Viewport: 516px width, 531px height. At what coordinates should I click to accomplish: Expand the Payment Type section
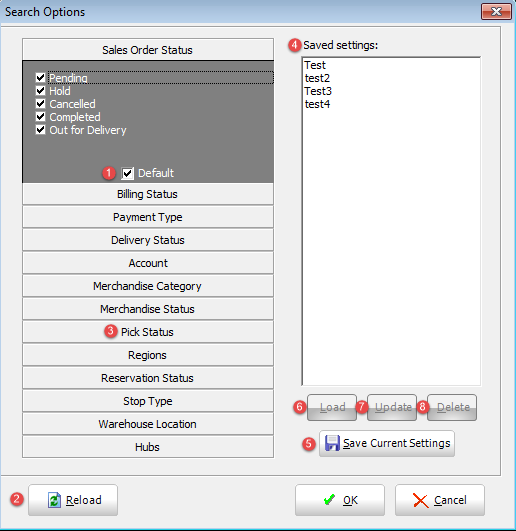tap(148, 217)
